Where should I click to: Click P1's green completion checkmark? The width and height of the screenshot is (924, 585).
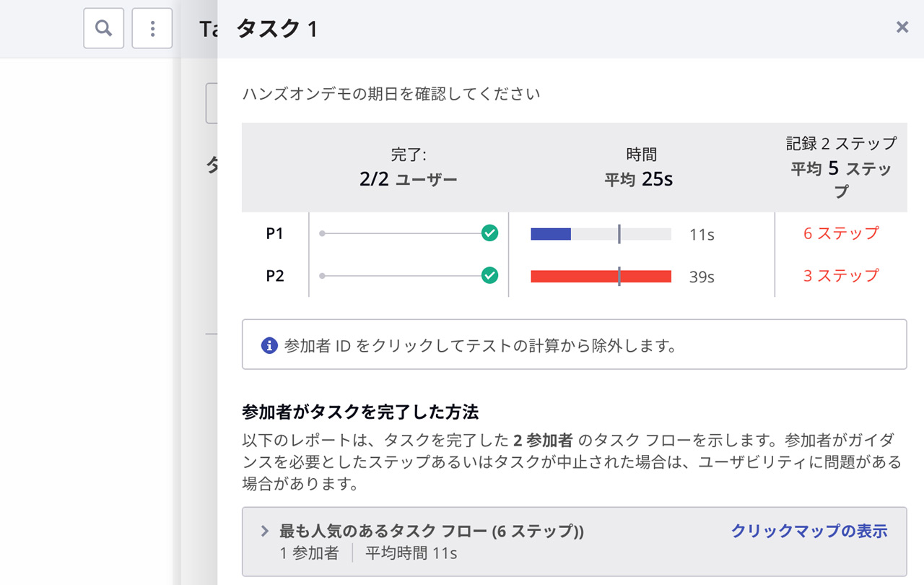[489, 233]
